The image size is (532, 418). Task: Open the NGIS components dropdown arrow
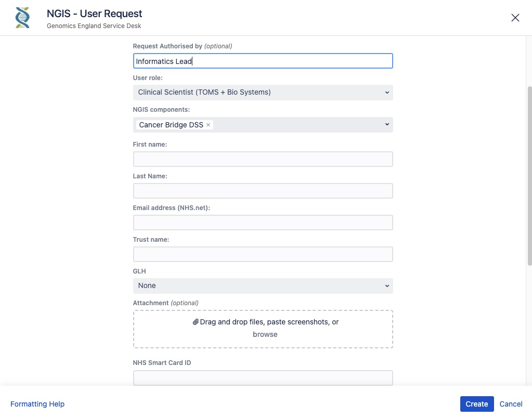(386, 125)
